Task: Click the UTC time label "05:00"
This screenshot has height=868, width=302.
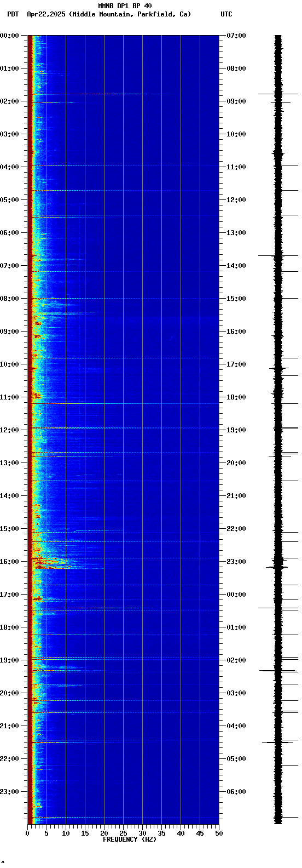Action: click(236, 759)
